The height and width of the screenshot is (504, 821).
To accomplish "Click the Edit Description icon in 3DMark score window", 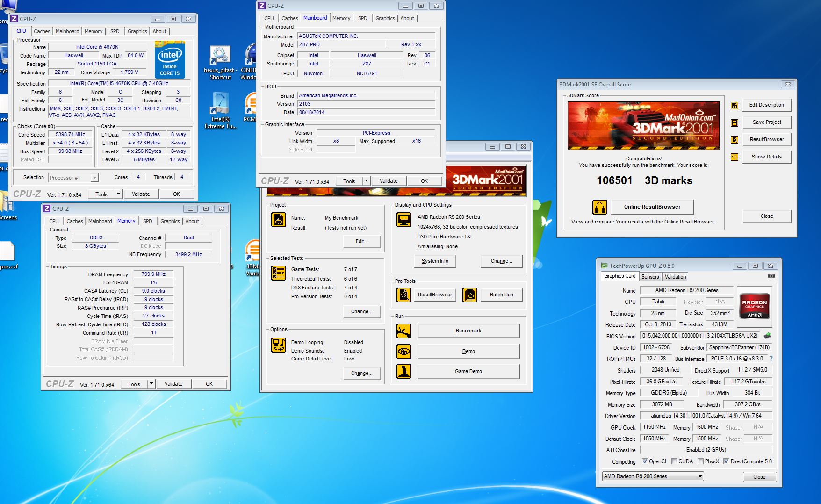I will tap(735, 106).
